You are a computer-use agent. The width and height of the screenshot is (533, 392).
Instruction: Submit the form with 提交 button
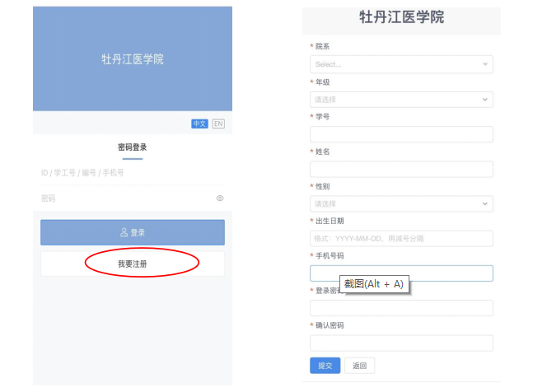[x=325, y=366]
